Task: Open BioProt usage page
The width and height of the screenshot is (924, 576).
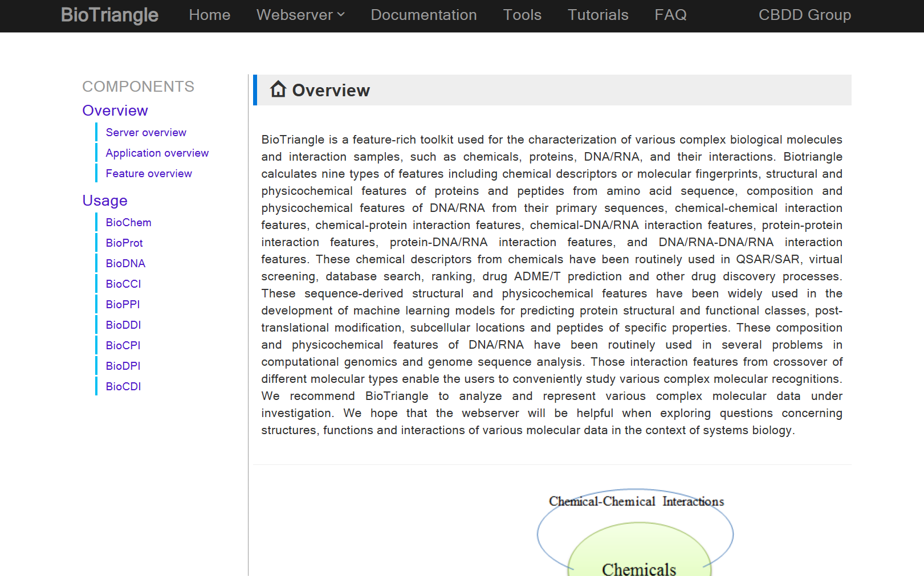Action: click(124, 243)
